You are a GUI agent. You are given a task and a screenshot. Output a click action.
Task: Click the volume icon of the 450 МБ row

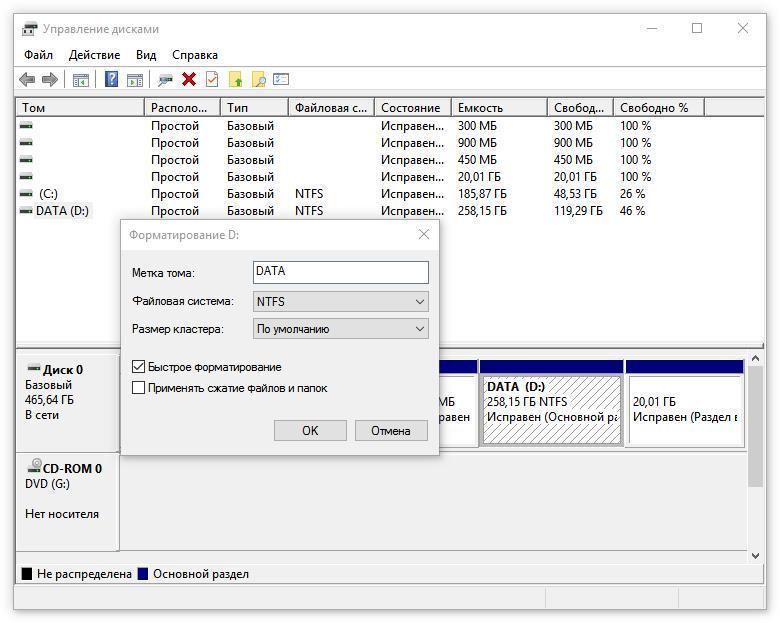pos(26,160)
